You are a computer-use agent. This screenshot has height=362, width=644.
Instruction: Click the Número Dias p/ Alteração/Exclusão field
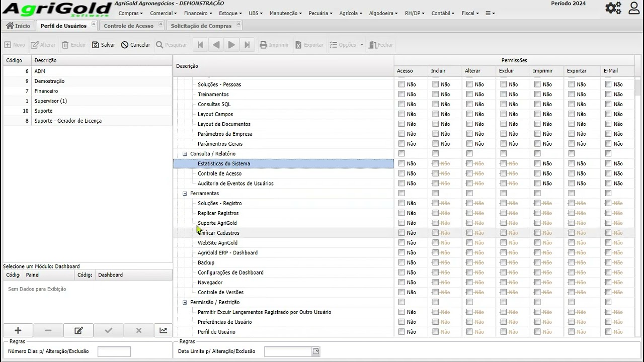point(114,351)
